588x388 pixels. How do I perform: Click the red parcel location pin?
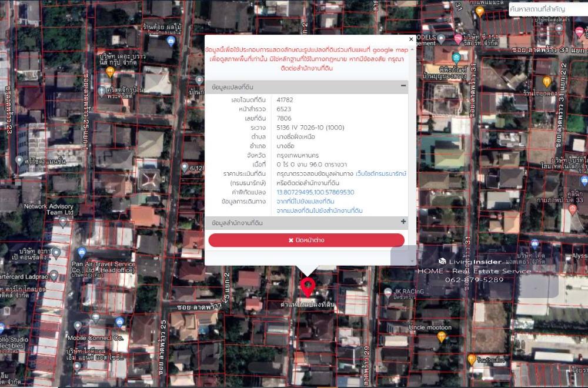tap(307, 286)
